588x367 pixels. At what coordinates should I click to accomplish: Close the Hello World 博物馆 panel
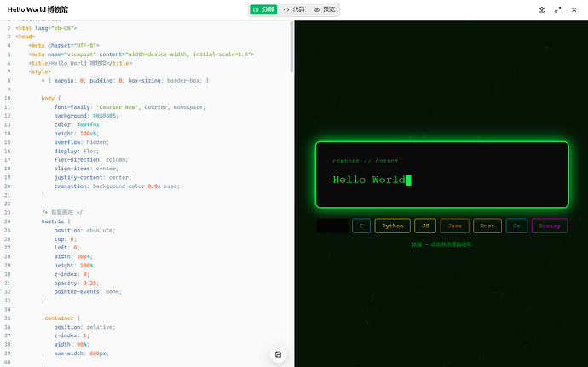(x=574, y=9)
